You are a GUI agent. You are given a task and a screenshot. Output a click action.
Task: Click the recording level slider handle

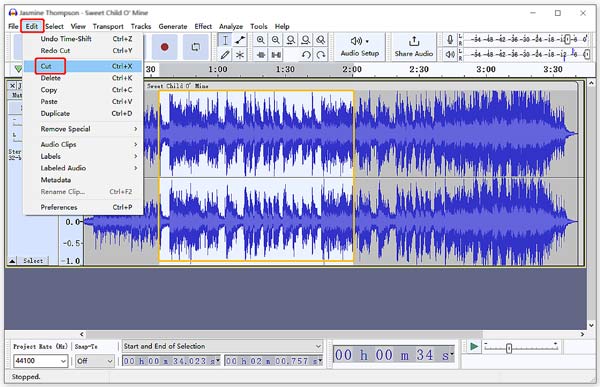(567, 39)
